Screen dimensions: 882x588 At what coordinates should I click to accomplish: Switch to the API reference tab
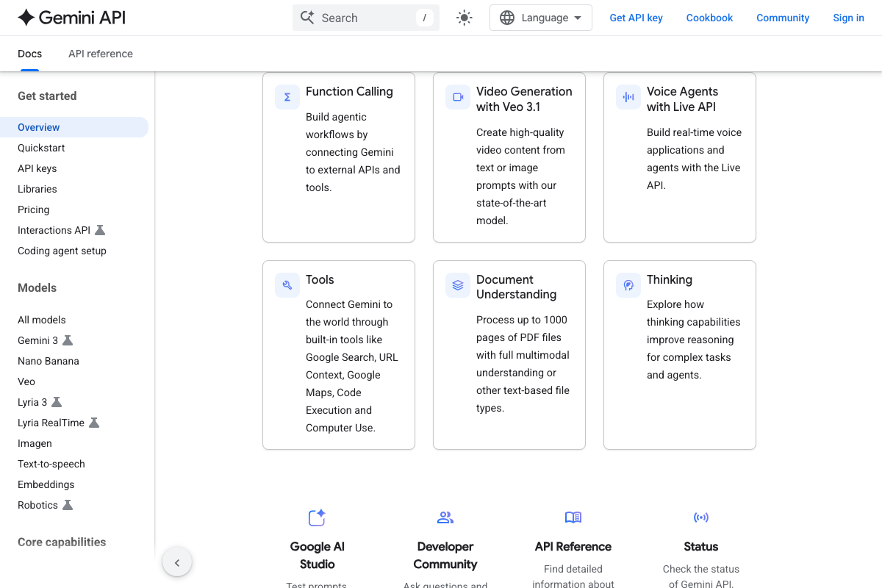pyautogui.click(x=100, y=53)
